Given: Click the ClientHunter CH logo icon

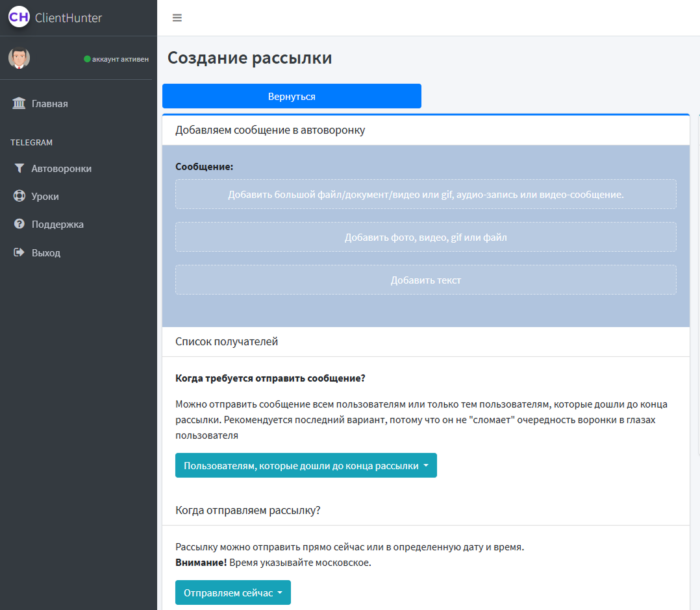Looking at the screenshot, I should point(19,18).
